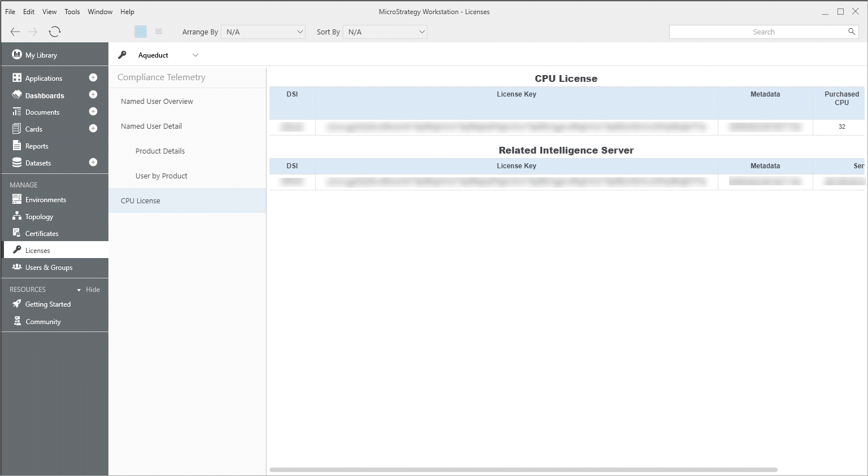The image size is (868, 476).
Task: Open Getting Started resource
Action: [48, 304]
